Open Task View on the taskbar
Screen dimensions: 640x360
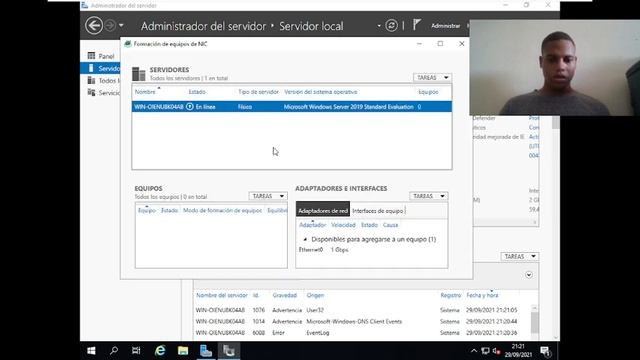coord(136,351)
